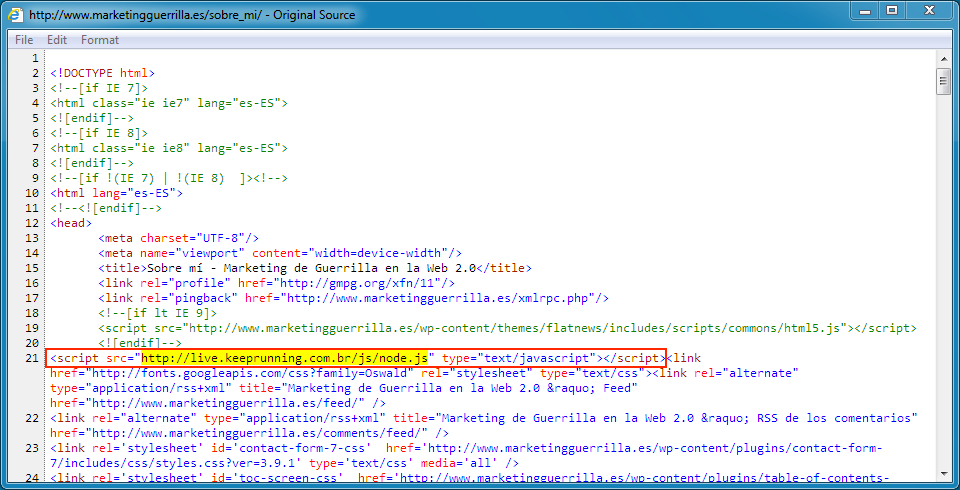This screenshot has height=490, width=960.
Task: Click the scrollbar up arrow
Action: pyautogui.click(x=943, y=59)
